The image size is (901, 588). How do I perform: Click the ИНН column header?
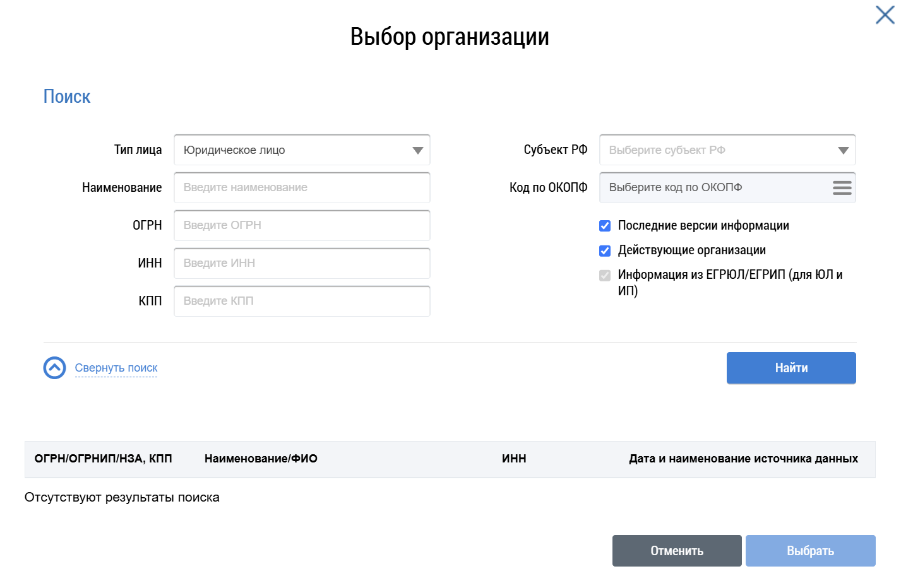pyautogui.click(x=513, y=459)
